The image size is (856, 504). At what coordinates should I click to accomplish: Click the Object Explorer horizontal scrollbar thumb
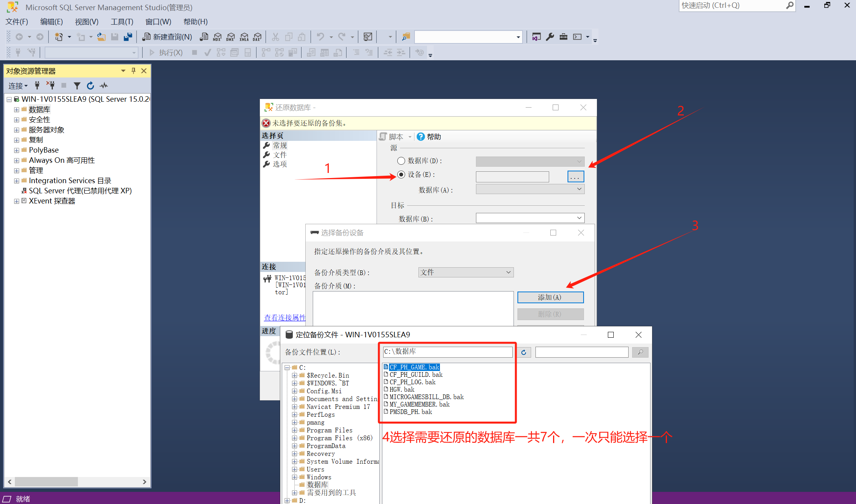click(46, 482)
